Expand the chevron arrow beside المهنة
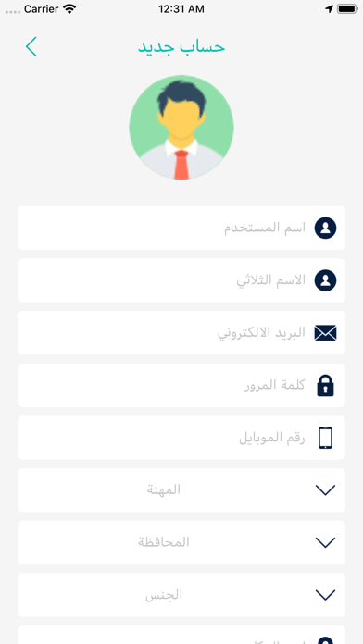Viewport: 363px width, 644px height. [325, 490]
